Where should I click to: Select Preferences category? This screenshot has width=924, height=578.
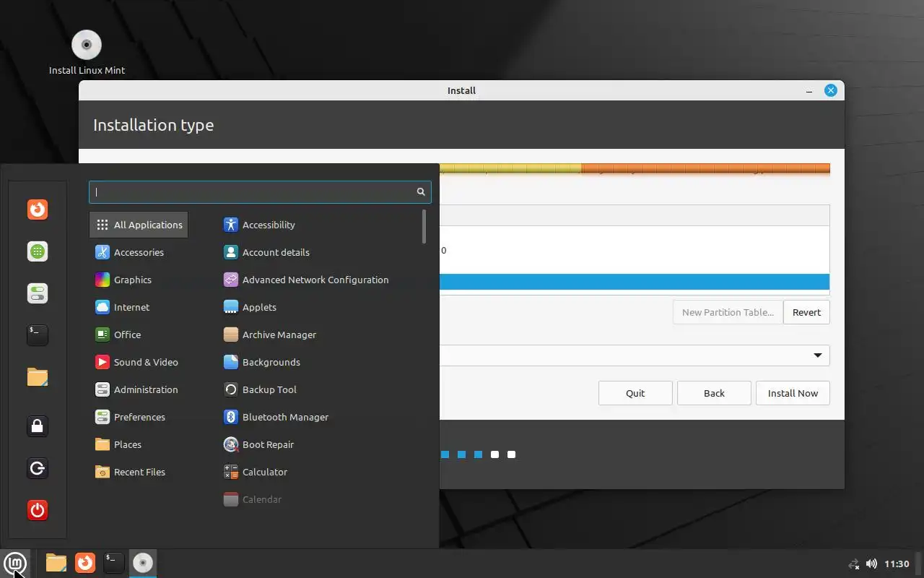click(x=139, y=417)
